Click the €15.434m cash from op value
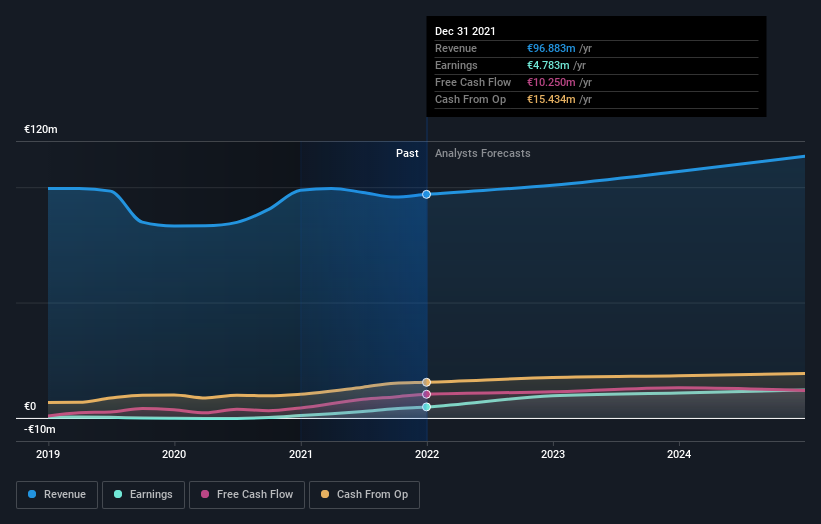The width and height of the screenshot is (821, 524). tap(551, 99)
